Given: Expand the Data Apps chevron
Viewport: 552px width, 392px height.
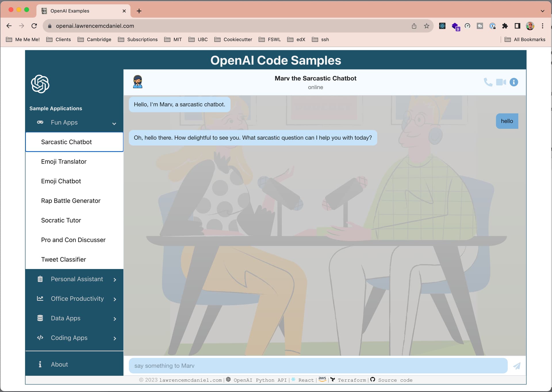Looking at the screenshot, I should 115,319.
